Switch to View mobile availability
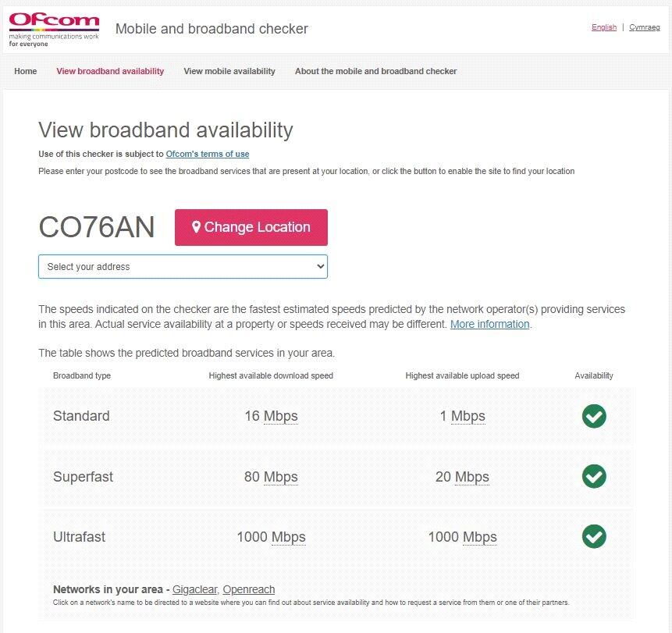Screen dimensions: 672x633 (229, 71)
